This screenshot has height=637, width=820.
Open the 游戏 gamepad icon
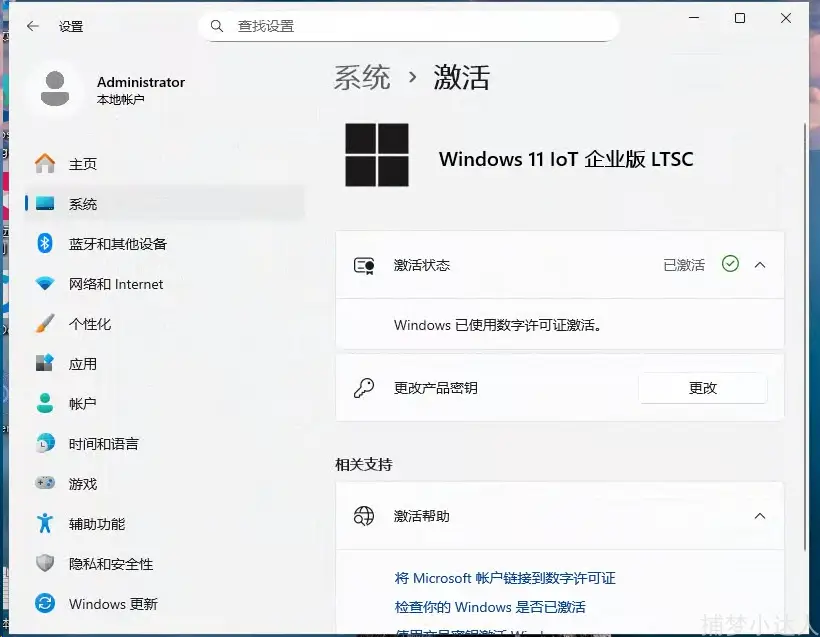coord(45,484)
